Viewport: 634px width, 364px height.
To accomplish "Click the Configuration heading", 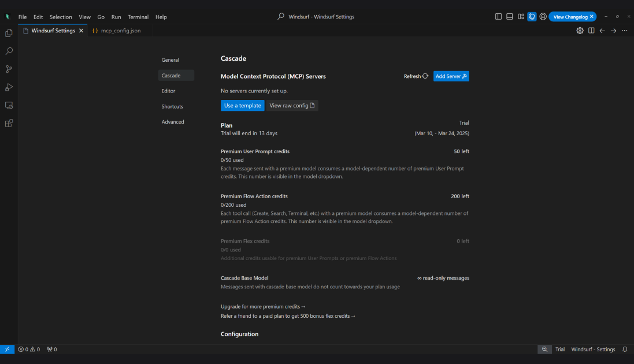I will point(239,334).
